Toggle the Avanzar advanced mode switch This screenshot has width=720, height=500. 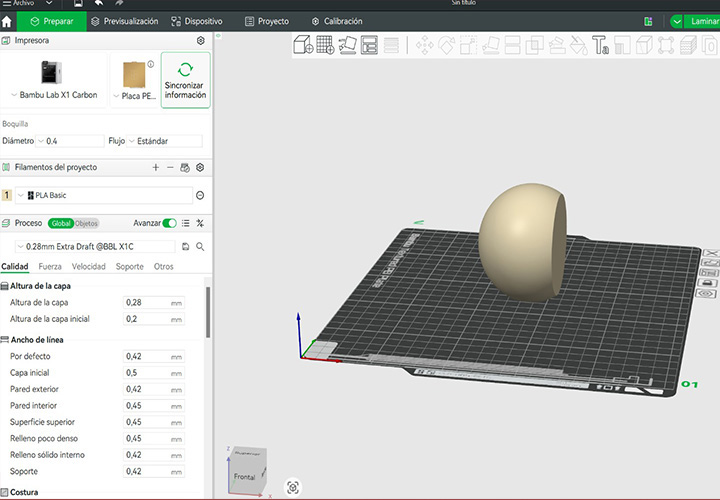click(x=170, y=223)
